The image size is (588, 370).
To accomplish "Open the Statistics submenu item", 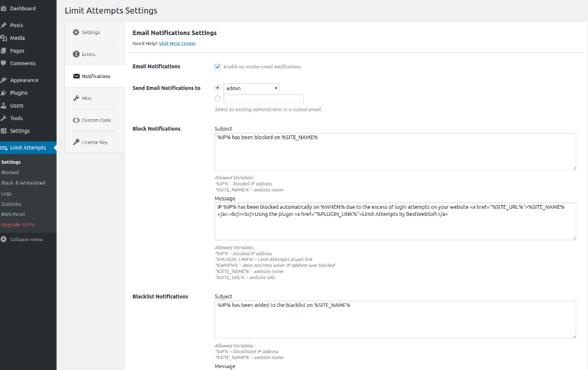I will [x=11, y=204].
